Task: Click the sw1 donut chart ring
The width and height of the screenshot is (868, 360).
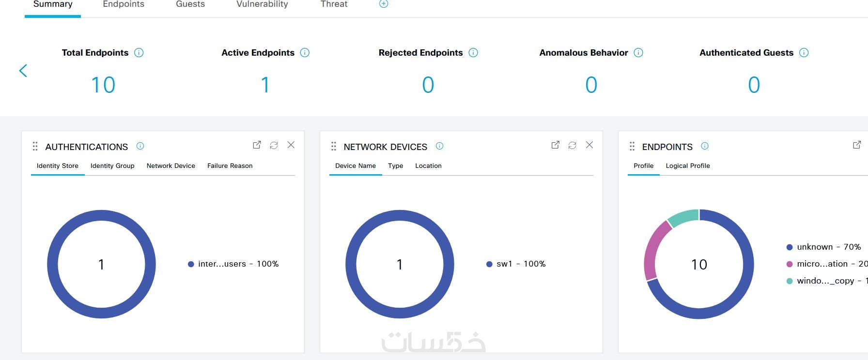Action: [400, 215]
